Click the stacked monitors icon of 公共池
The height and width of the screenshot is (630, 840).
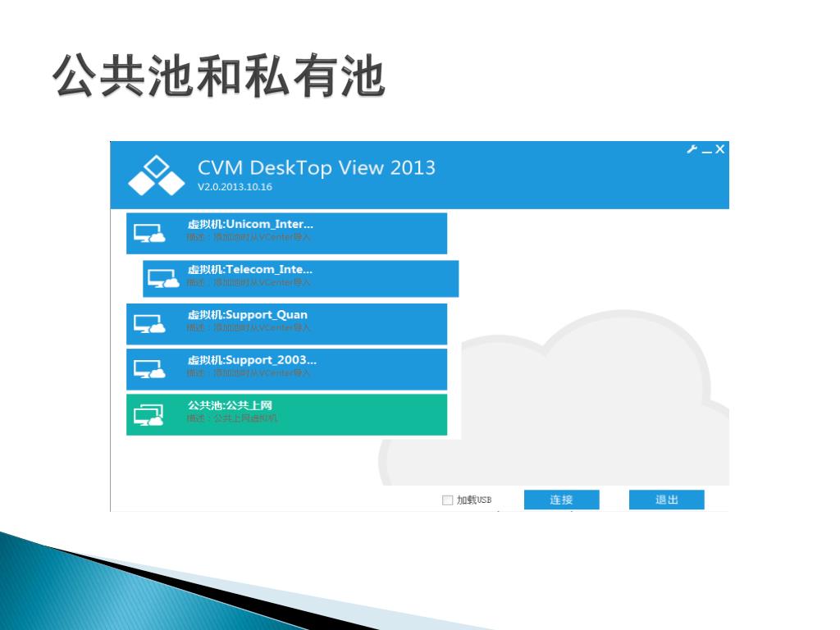(x=149, y=415)
